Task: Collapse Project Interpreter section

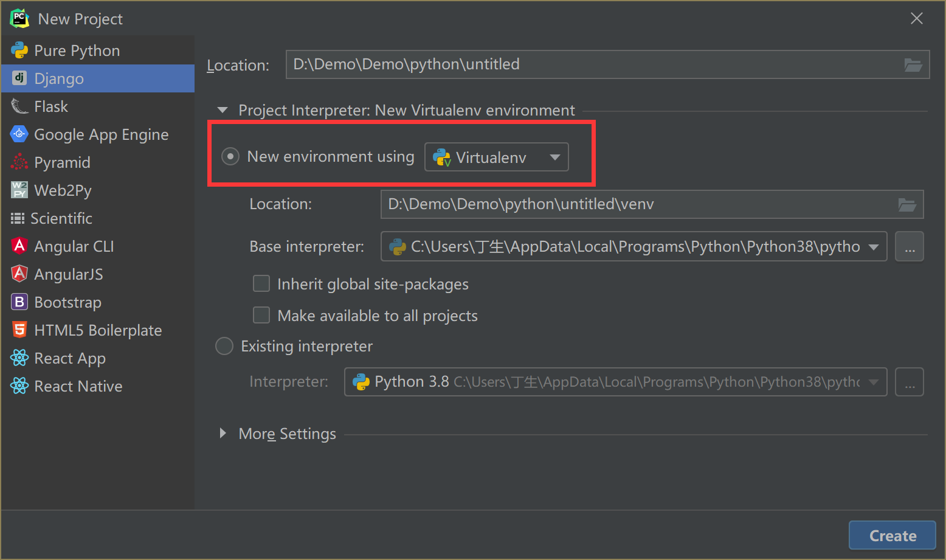Action: point(223,110)
